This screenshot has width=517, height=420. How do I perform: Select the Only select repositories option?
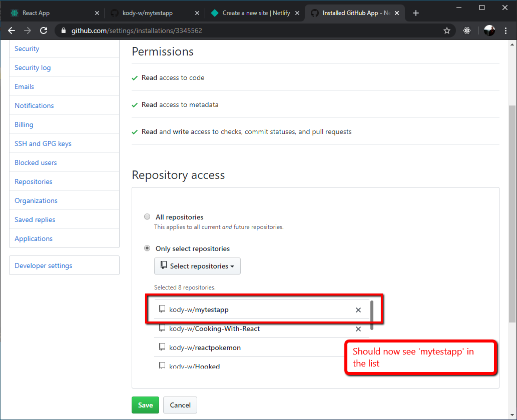pos(147,248)
